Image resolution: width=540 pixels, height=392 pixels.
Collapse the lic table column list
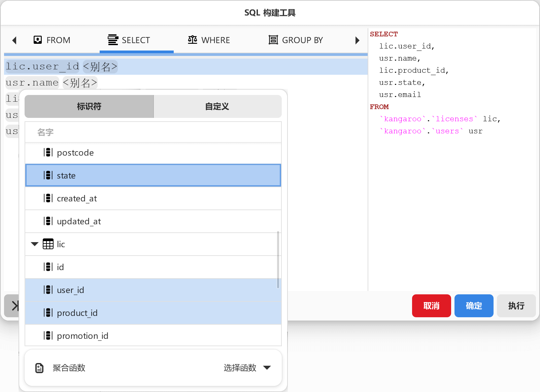pyautogui.click(x=34, y=244)
